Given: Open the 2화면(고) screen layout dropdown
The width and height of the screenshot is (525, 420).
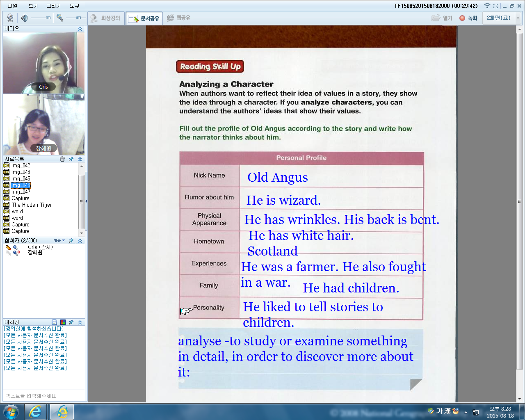Looking at the screenshot, I should (x=518, y=18).
